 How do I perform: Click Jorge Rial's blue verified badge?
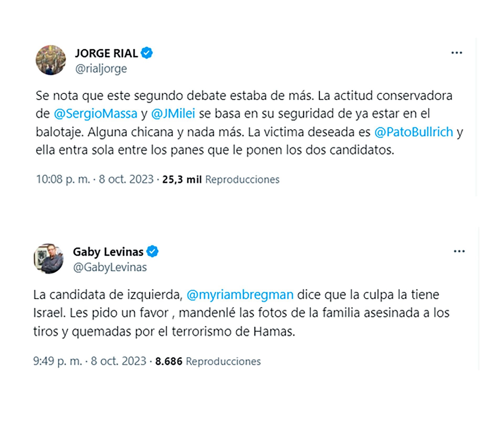pyautogui.click(x=147, y=53)
